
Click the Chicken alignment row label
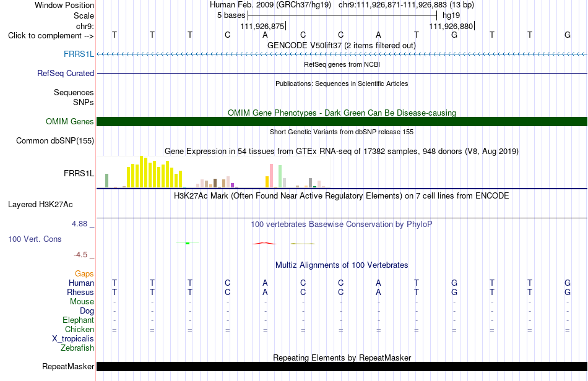click(79, 329)
